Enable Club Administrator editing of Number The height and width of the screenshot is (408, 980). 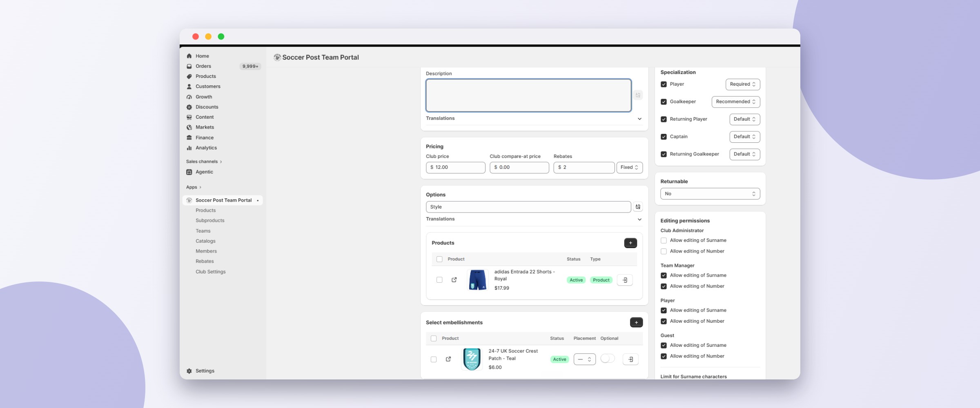tap(664, 251)
